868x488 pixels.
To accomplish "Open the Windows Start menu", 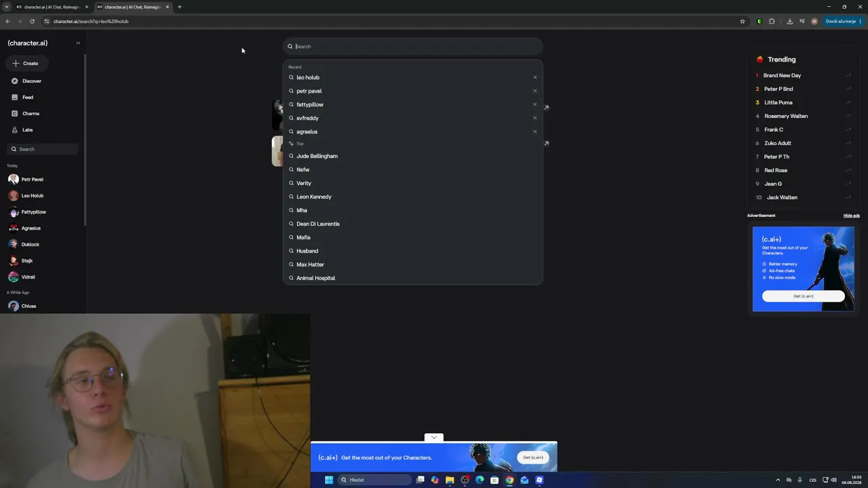I will (329, 480).
